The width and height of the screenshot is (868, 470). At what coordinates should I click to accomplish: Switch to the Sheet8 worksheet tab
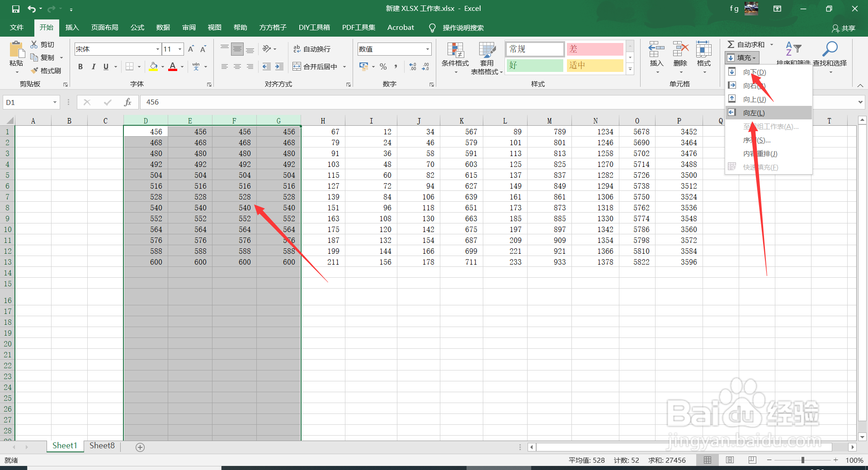(x=102, y=446)
